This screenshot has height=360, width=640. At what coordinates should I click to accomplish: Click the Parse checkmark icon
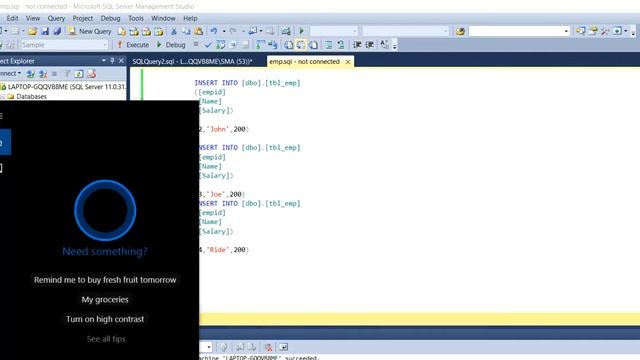click(x=208, y=45)
